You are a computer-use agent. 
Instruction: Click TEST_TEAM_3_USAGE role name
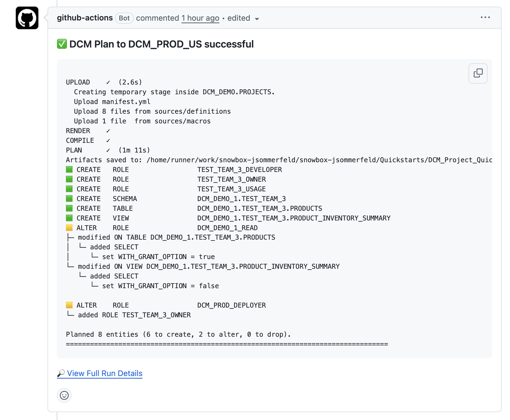[231, 189]
